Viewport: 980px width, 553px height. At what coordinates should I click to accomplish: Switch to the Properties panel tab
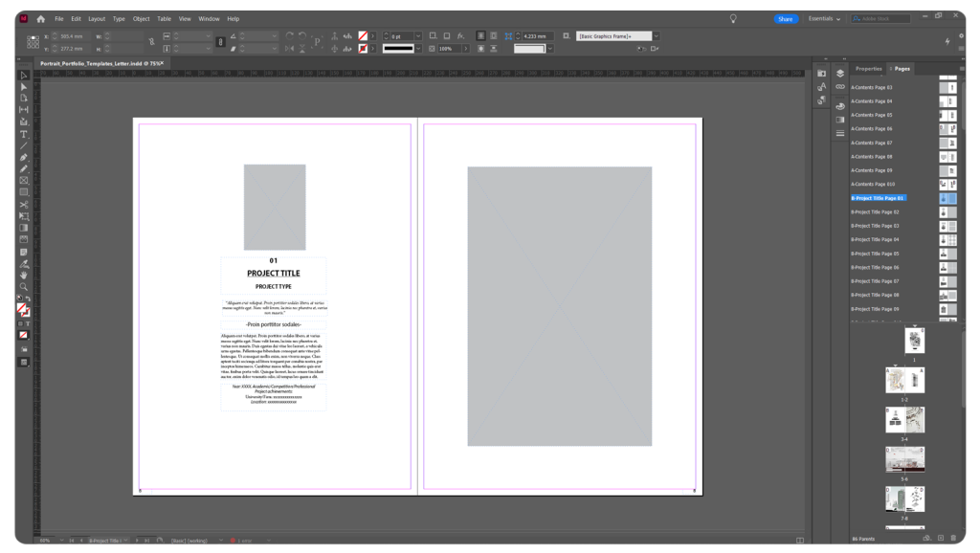(x=868, y=69)
